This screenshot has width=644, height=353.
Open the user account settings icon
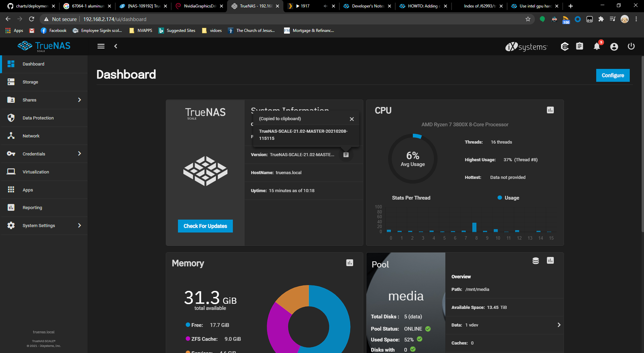[x=614, y=47]
